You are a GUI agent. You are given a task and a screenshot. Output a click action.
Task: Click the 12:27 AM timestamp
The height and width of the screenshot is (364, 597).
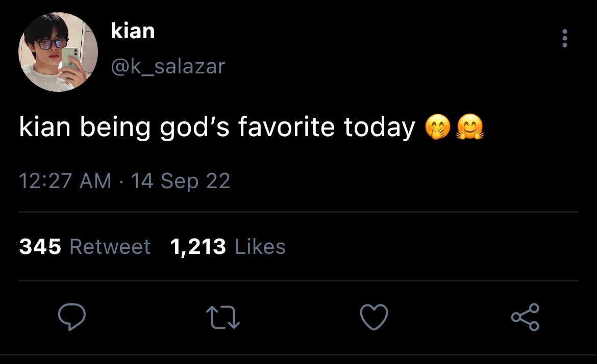[65, 180]
